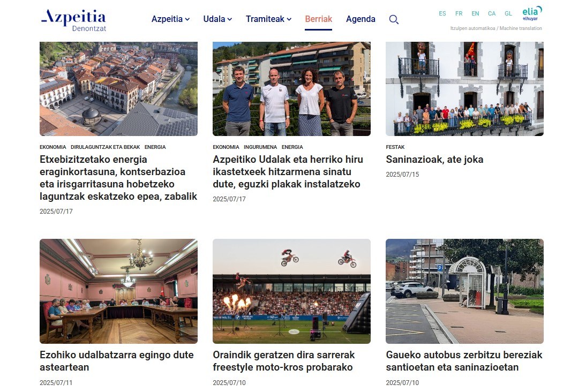Open the Agenda section
Image resolution: width=578 pixels, height=392 pixels.
(360, 19)
